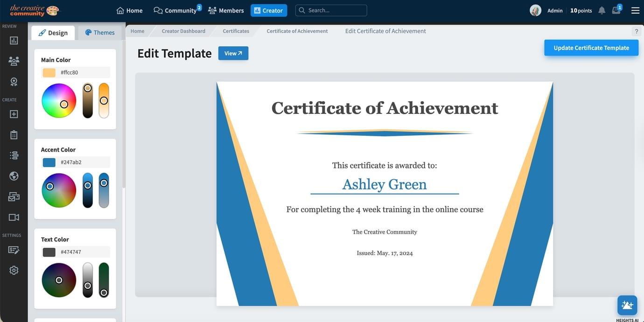Click the Text Color swatch preview

(x=49, y=252)
